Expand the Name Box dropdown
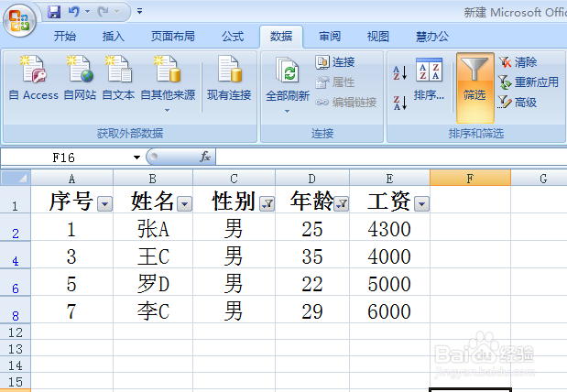Image resolution: width=567 pixels, height=392 pixels. (x=136, y=158)
